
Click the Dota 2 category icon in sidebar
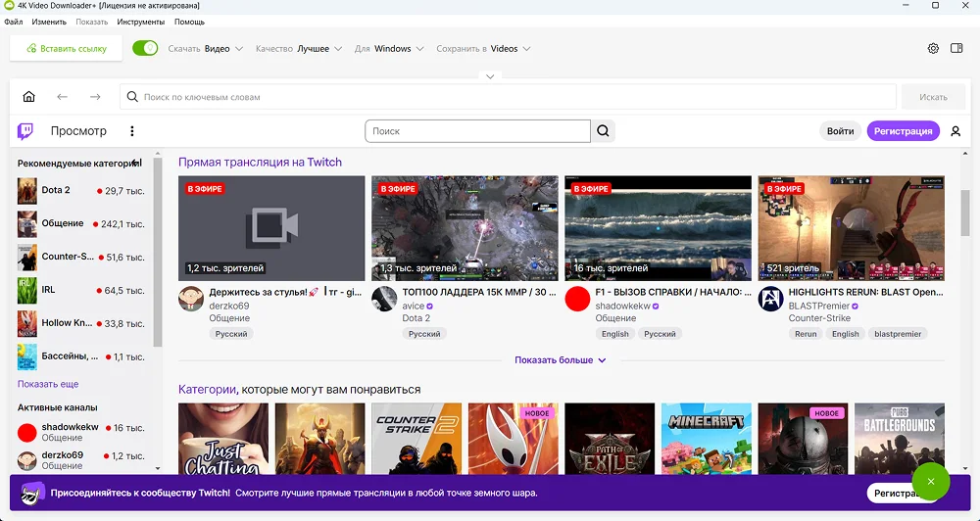click(26, 191)
